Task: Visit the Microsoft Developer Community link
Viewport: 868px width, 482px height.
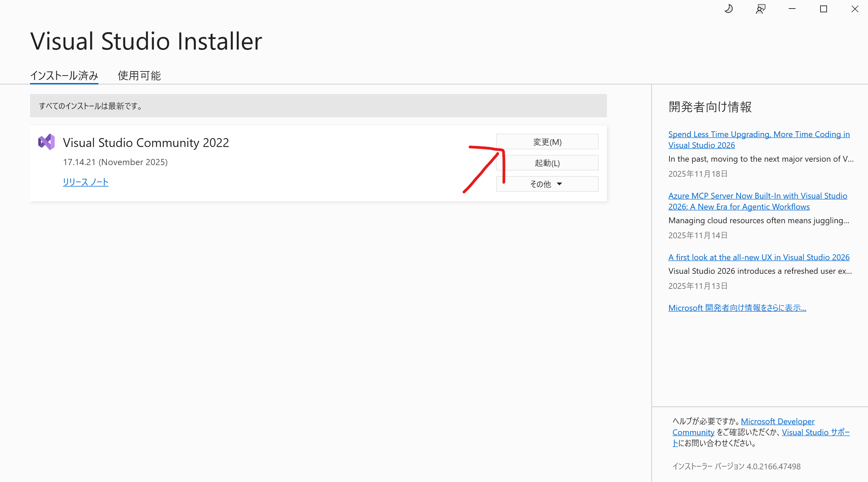Action: [x=777, y=421]
